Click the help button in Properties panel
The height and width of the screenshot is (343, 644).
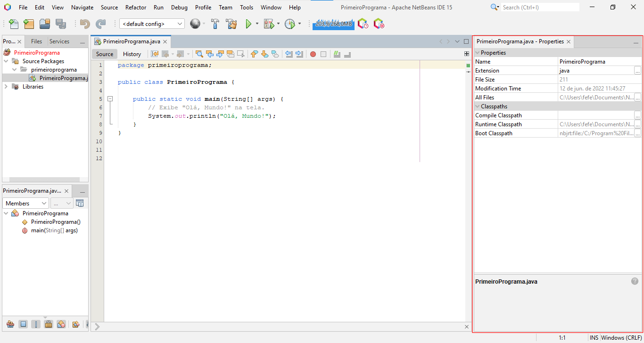coord(635,281)
